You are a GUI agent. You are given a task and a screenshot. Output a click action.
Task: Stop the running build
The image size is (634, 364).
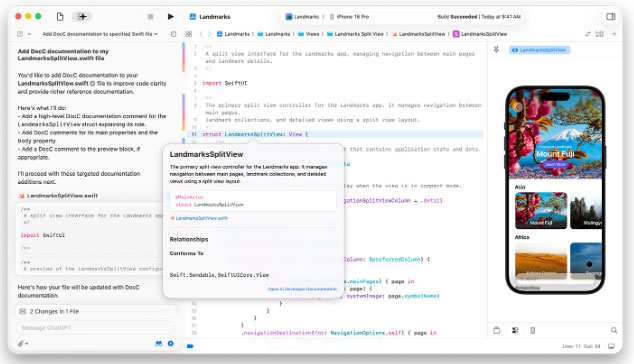pos(150,17)
